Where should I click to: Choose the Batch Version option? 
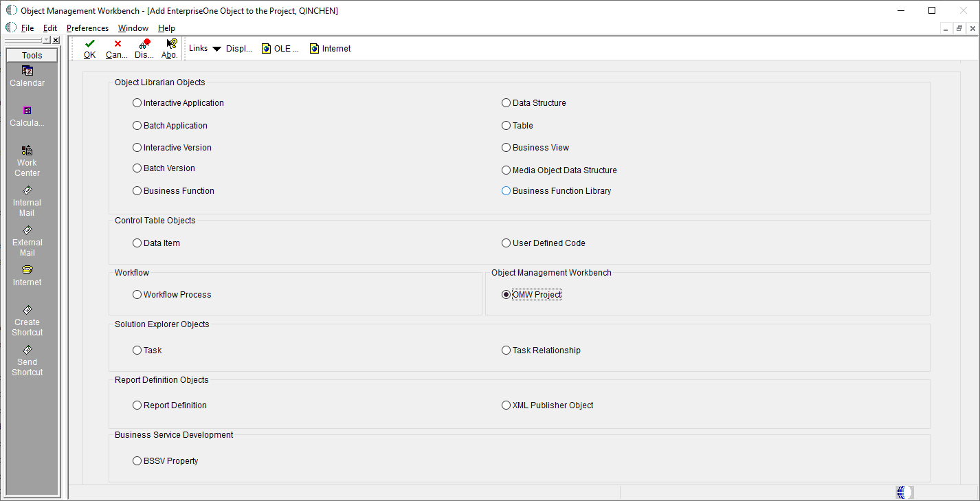[x=137, y=168]
